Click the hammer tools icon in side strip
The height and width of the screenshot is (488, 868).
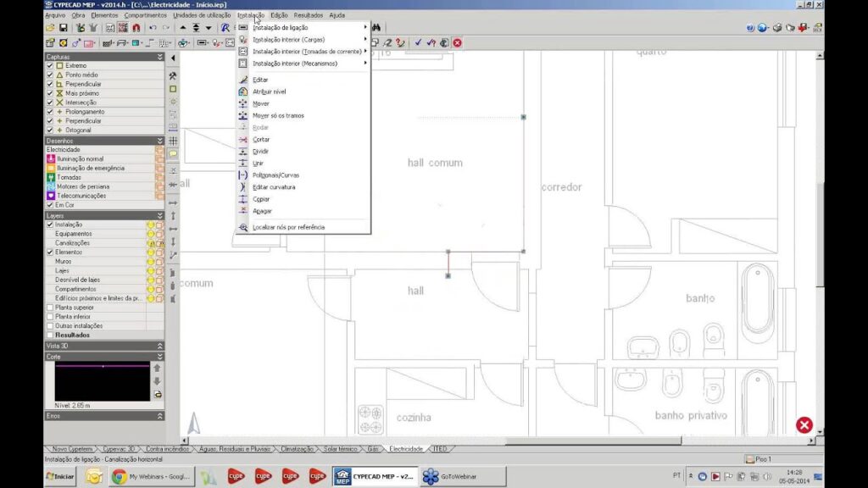[x=173, y=75]
